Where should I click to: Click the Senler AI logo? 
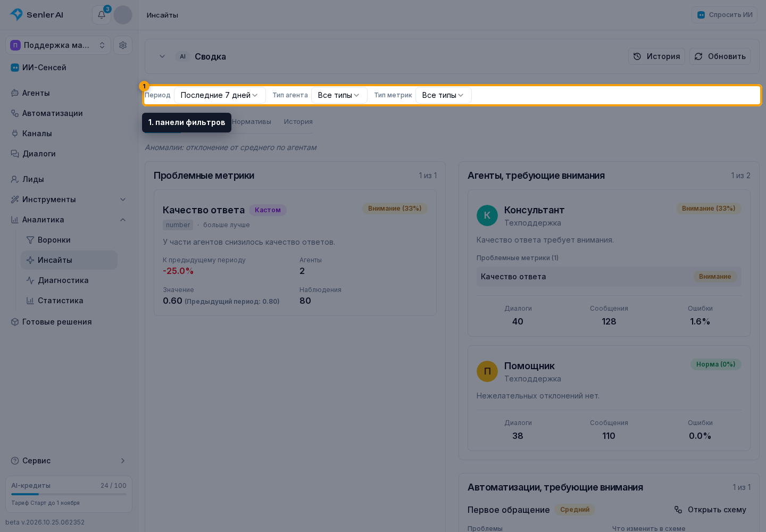(x=37, y=15)
